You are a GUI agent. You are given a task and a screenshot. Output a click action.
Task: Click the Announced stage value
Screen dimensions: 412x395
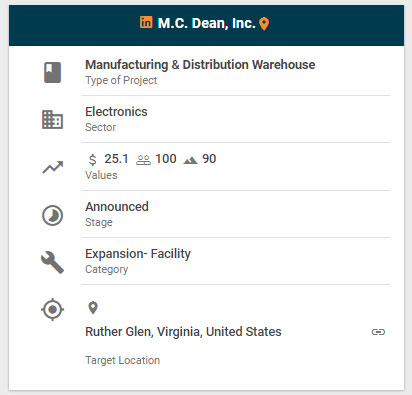point(117,207)
